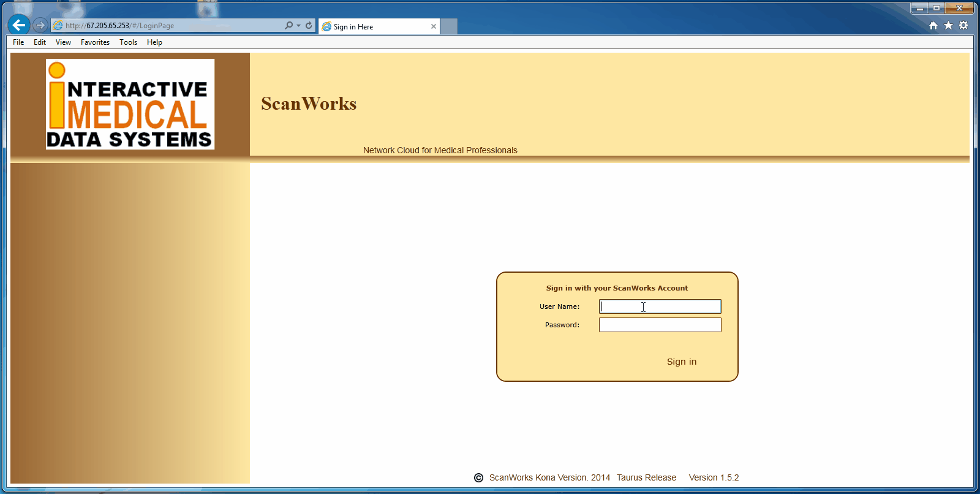
Task: Click the copyright symbol in the footer
Action: tap(478, 477)
